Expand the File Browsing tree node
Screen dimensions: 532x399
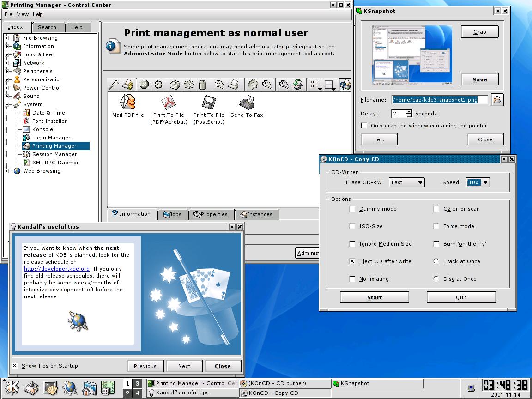click(6, 38)
